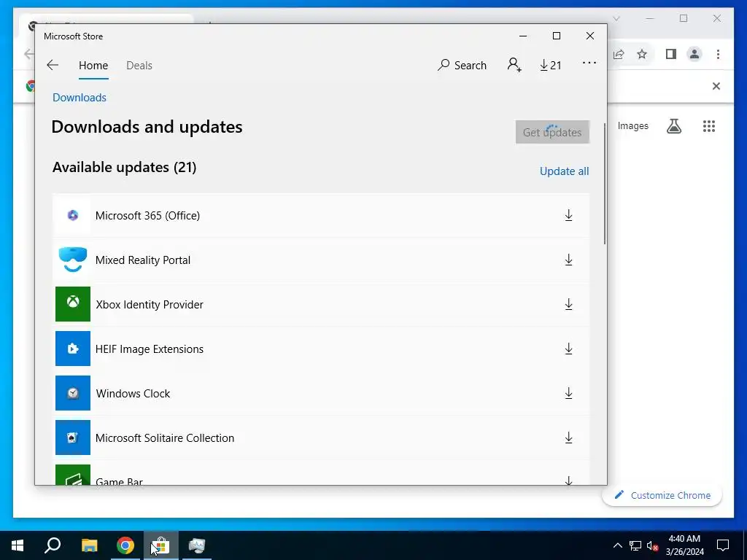Click the Get updates button
747x560 pixels.
[x=552, y=132]
